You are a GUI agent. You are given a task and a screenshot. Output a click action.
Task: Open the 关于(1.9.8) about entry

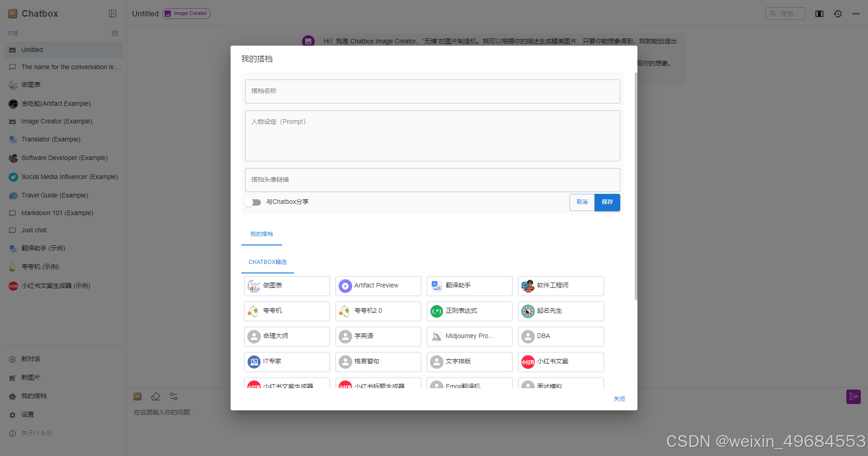64,433
